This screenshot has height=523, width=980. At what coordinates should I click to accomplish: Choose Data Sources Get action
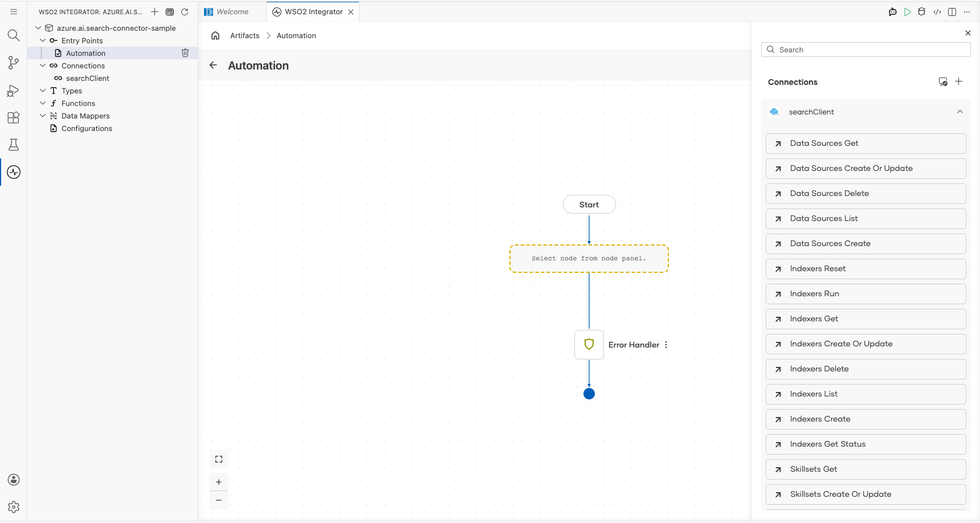[x=865, y=144]
